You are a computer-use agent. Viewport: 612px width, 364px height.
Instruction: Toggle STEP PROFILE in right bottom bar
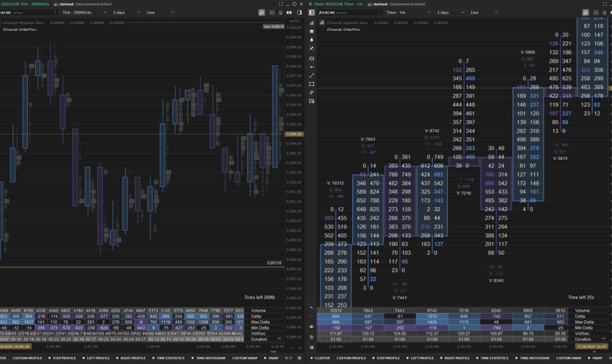[386, 358]
